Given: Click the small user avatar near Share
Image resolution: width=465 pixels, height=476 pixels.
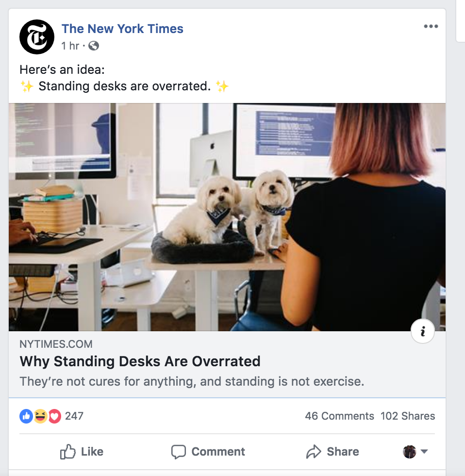Looking at the screenshot, I should [x=409, y=452].
